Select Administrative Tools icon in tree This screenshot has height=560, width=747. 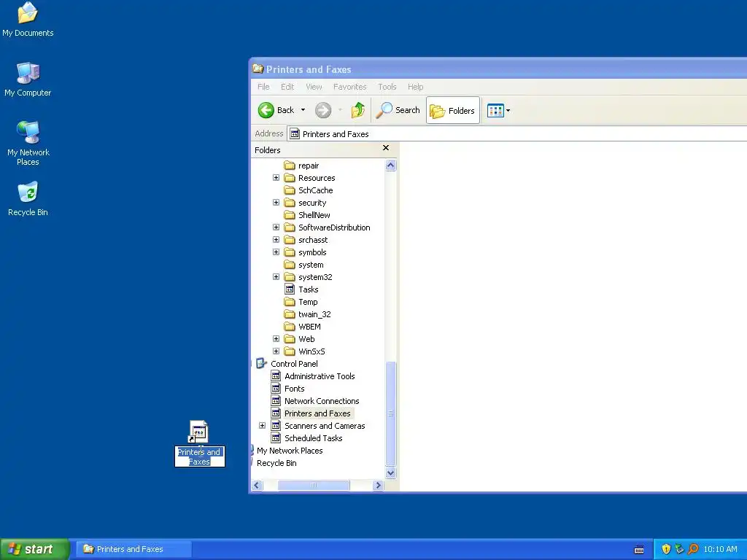(276, 376)
